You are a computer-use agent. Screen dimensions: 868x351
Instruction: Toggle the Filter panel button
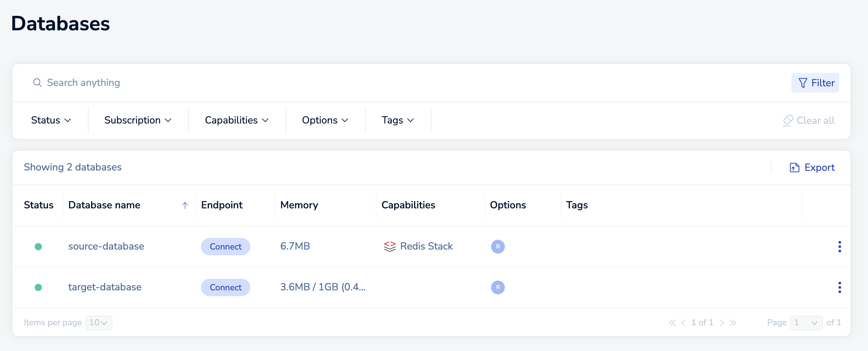point(815,83)
